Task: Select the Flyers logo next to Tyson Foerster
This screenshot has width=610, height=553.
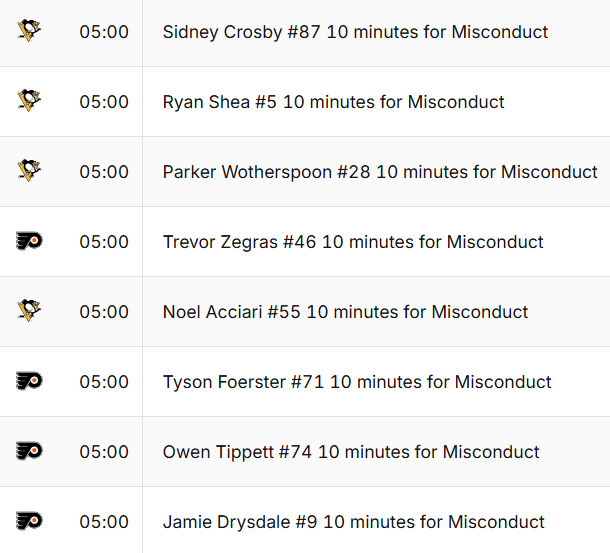Action: tap(29, 381)
